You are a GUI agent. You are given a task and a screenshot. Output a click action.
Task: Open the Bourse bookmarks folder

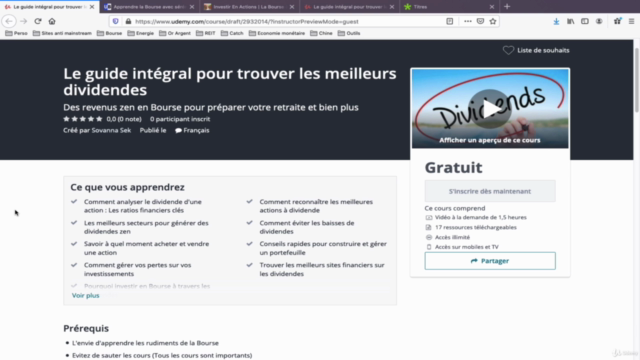click(x=109, y=33)
